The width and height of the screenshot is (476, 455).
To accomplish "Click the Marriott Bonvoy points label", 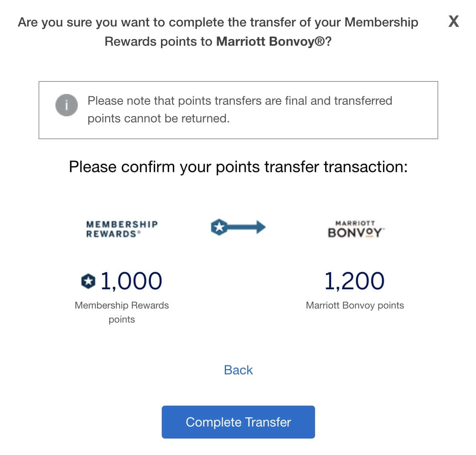I will coord(355,305).
